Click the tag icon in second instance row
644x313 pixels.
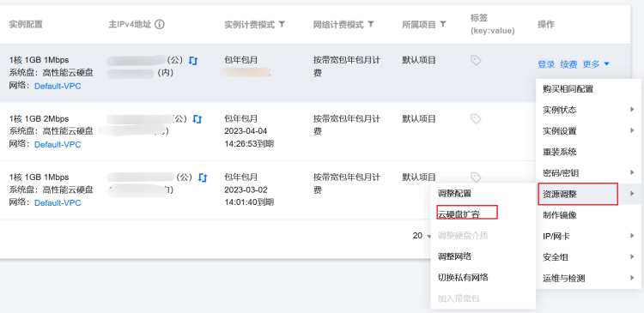tap(476, 119)
